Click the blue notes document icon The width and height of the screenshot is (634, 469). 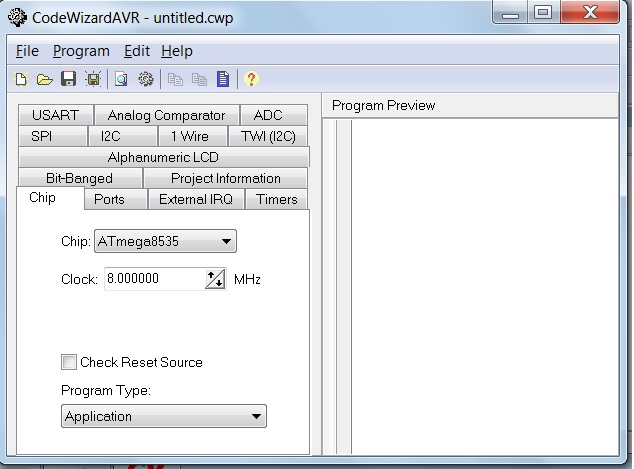pyautogui.click(x=223, y=79)
